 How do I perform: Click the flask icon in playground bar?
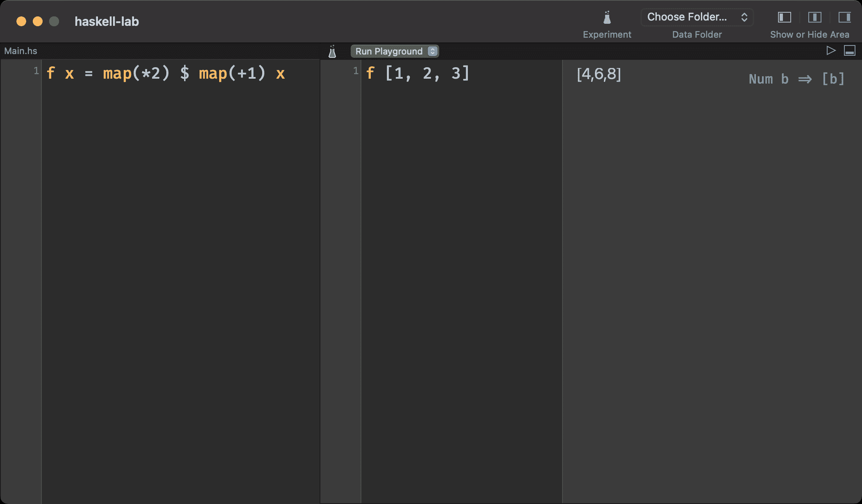point(332,51)
